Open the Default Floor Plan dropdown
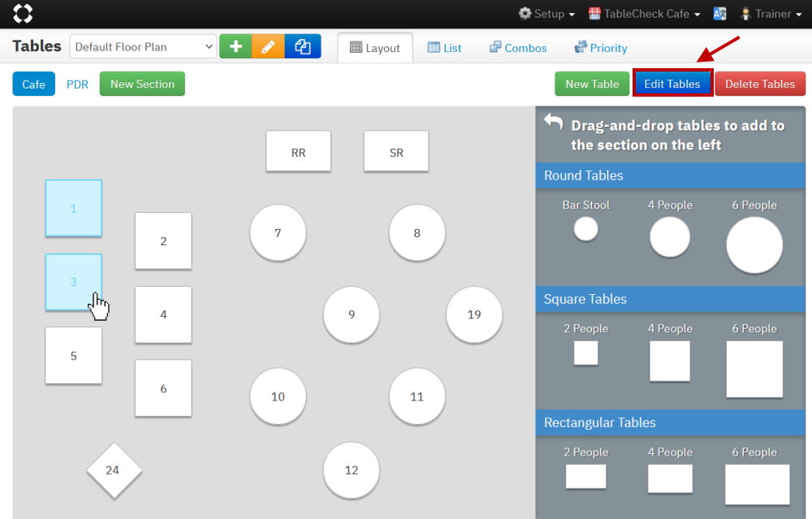Screen dimensions: 812x519 pos(143,46)
